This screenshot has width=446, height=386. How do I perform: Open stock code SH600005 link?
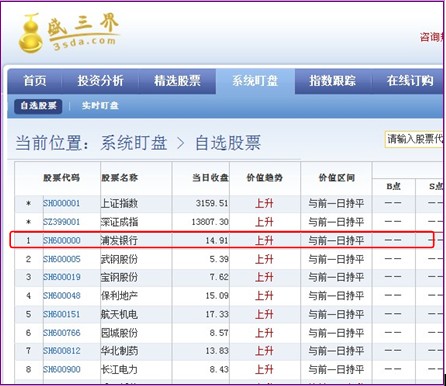(62, 259)
